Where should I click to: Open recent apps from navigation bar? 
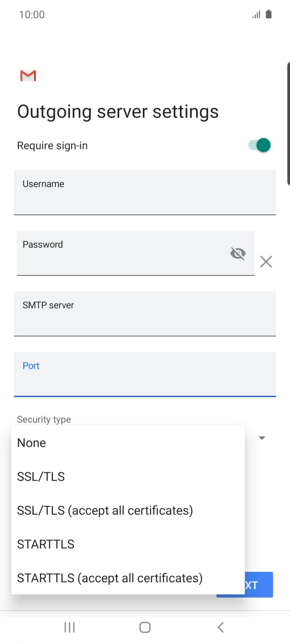70,627
